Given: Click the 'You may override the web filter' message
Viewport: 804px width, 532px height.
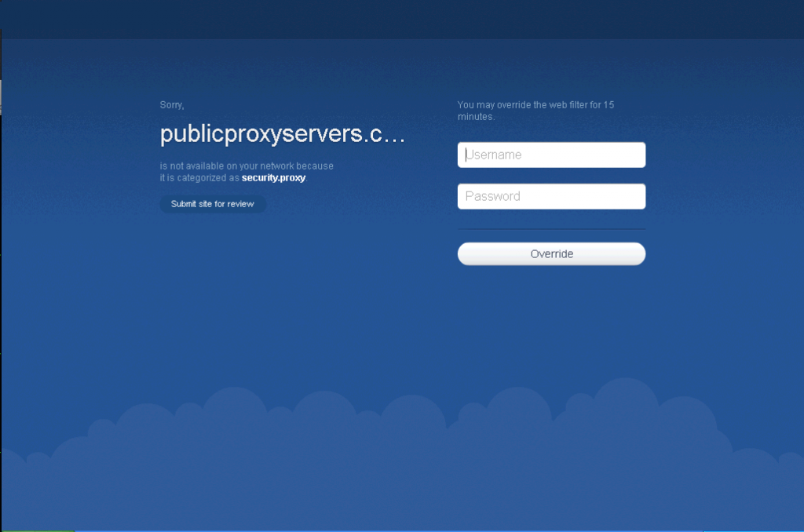Looking at the screenshot, I should pyautogui.click(x=535, y=111).
